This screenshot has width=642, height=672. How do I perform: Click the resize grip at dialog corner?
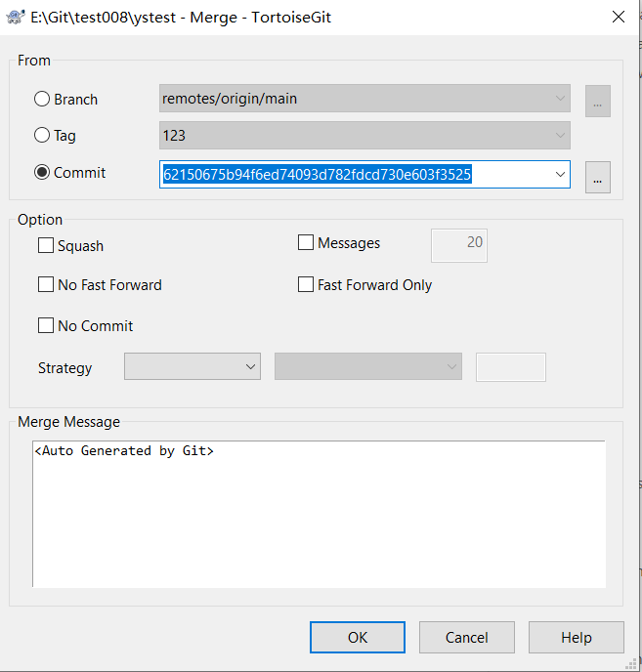pyautogui.click(x=631, y=664)
